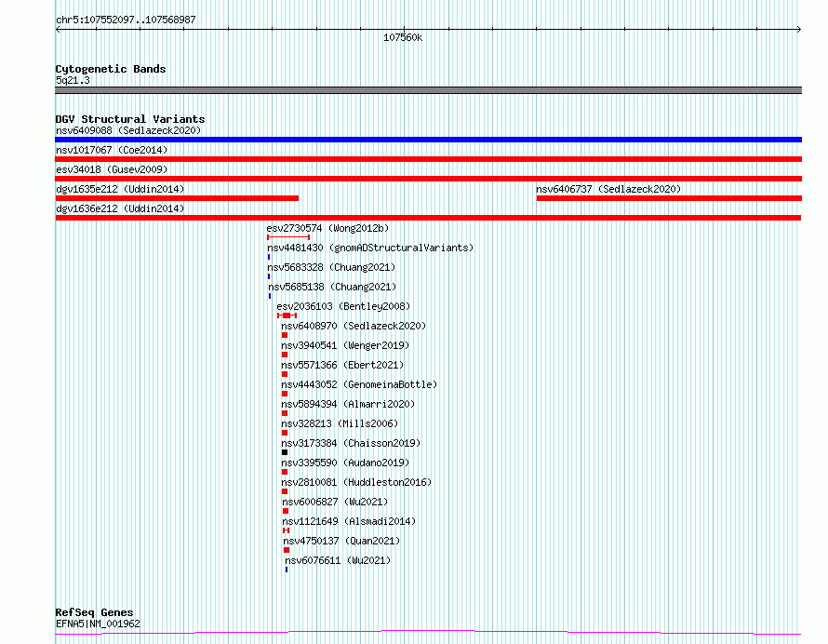Click the ruler's left arrow end

[58, 30]
